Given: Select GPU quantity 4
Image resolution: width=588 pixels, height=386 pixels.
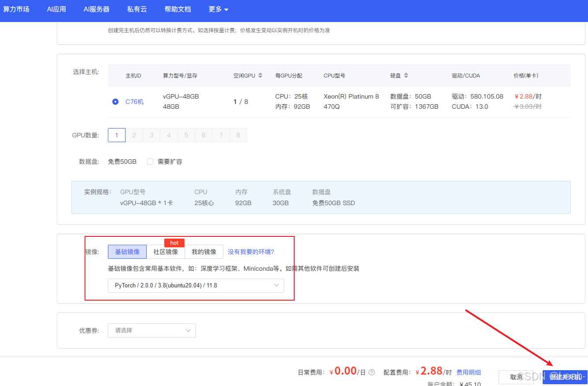Looking at the screenshot, I should point(169,135).
